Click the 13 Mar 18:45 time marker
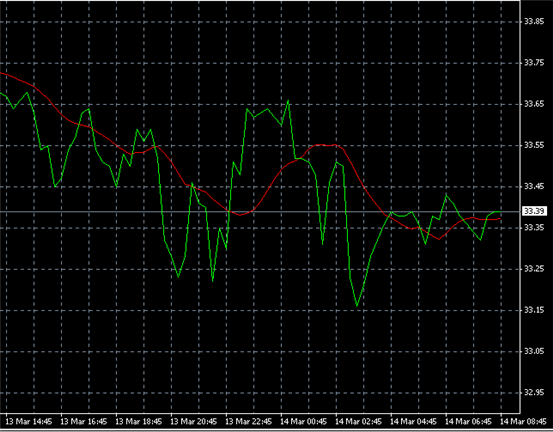Screen dimensions: 553x432 139,422
